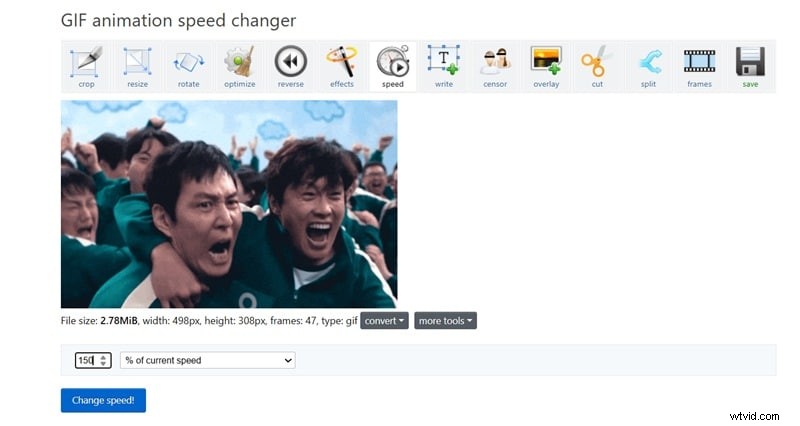The height and width of the screenshot is (426, 800).
Task: Click the GIF animation preview image
Action: click(229, 204)
